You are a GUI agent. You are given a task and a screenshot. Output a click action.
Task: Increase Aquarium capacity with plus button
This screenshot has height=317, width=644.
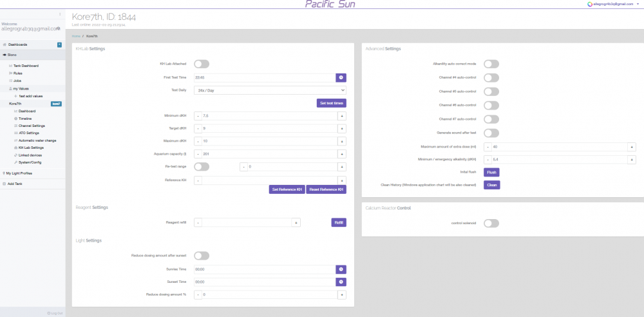341,154
